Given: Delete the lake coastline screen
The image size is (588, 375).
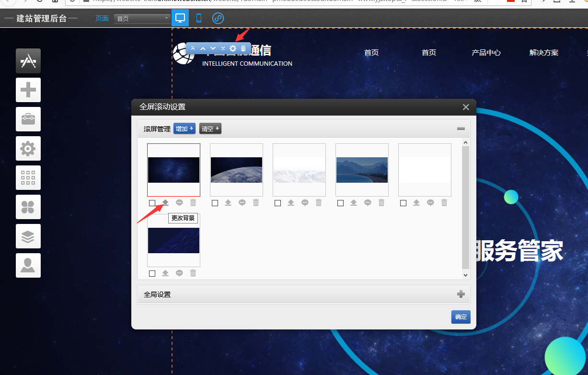Looking at the screenshot, I should 381,203.
